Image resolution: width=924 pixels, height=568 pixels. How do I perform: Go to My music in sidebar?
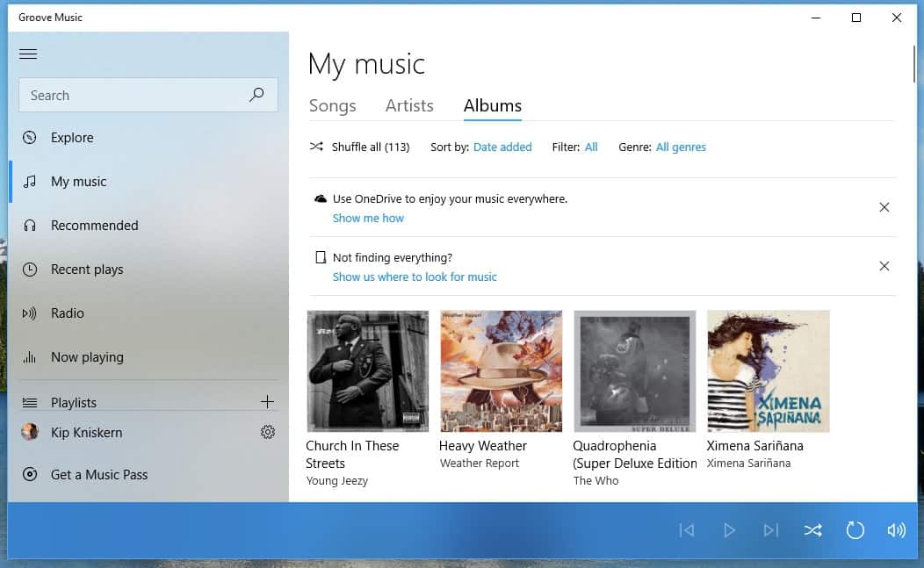148,182
